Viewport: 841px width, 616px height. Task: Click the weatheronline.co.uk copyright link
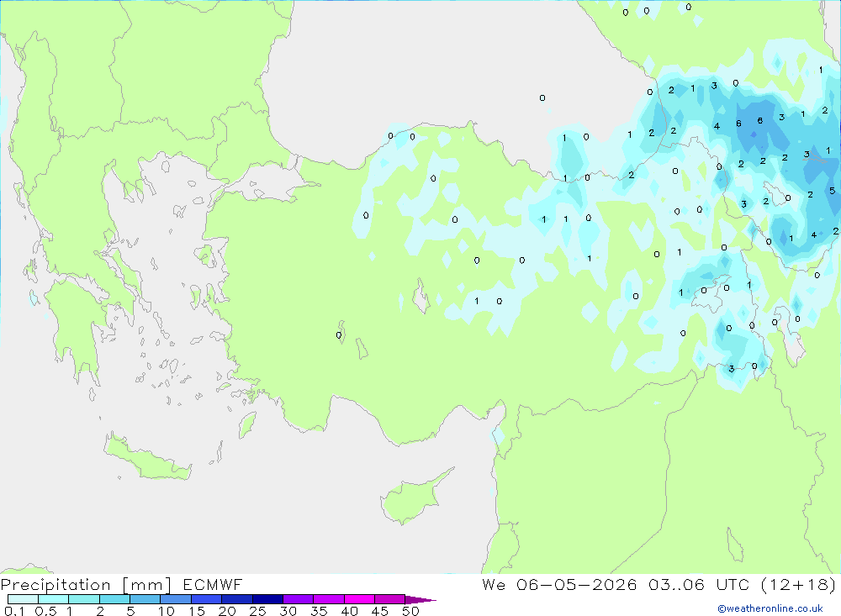tap(770, 608)
